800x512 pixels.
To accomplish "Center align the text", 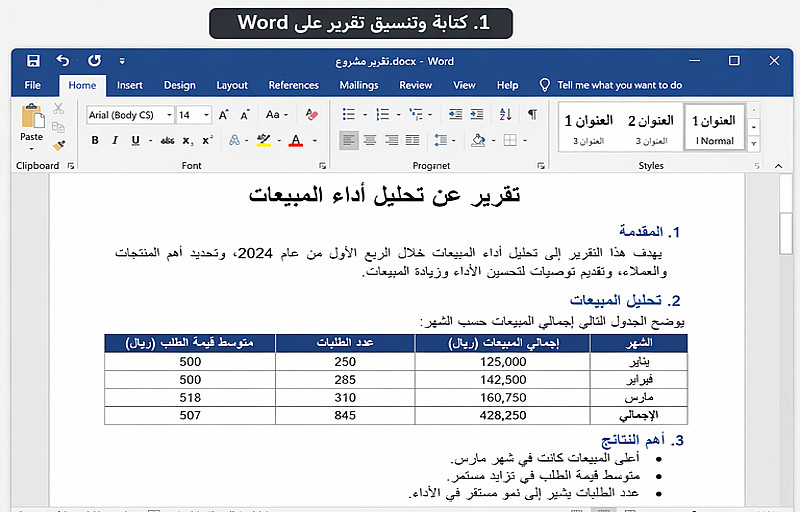I will coord(370,140).
